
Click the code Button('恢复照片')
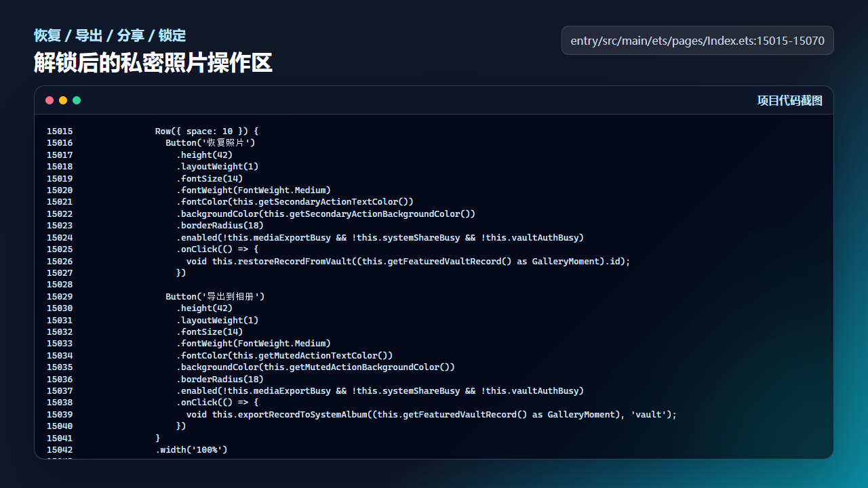pyautogui.click(x=210, y=143)
